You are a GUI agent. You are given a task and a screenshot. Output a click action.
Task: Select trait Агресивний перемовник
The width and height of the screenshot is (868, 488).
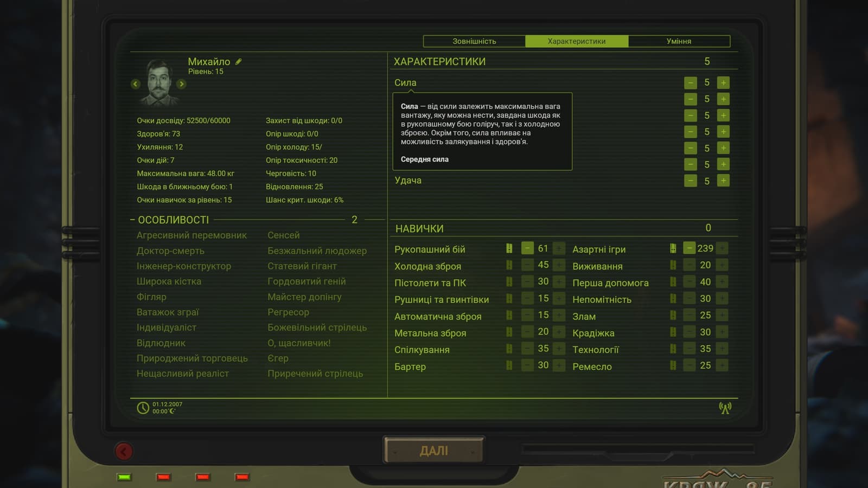(x=192, y=235)
